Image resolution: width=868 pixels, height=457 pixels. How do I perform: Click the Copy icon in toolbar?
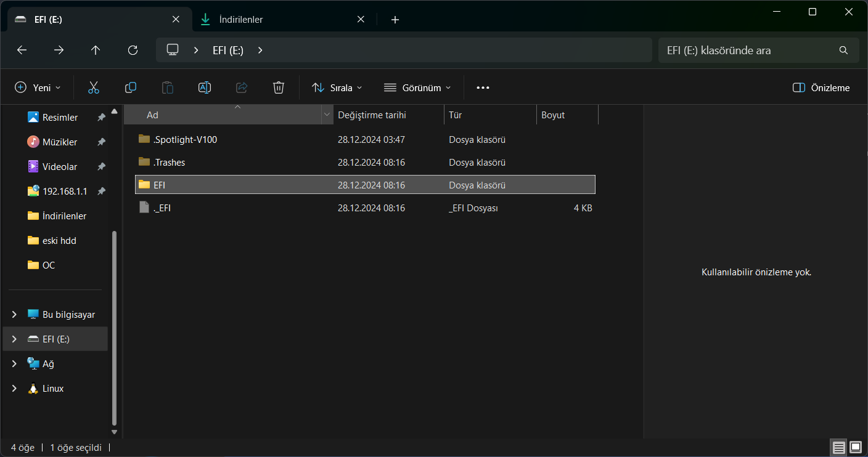pos(131,87)
